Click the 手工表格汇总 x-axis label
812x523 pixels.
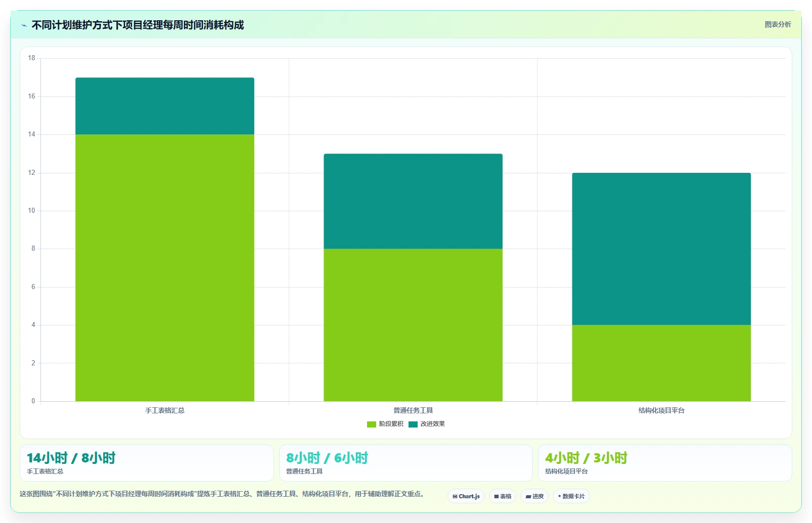(x=165, y=410)
